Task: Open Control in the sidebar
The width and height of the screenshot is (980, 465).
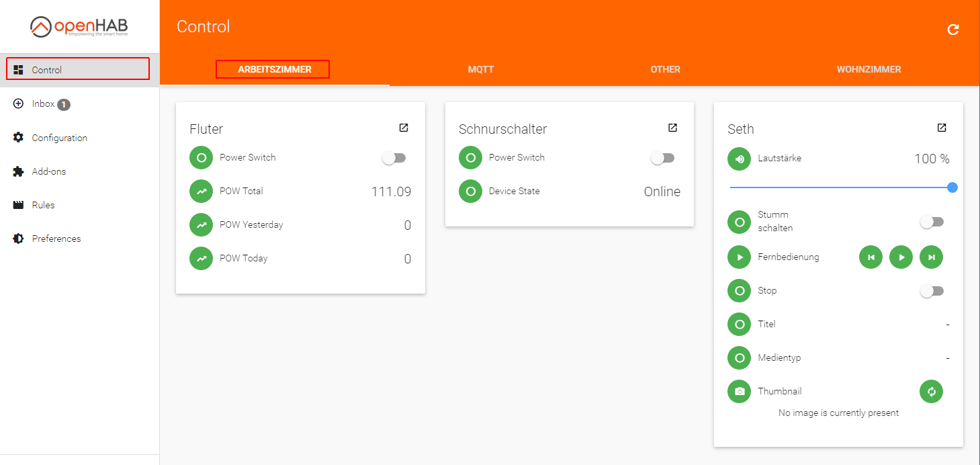Action: (79, 70)
